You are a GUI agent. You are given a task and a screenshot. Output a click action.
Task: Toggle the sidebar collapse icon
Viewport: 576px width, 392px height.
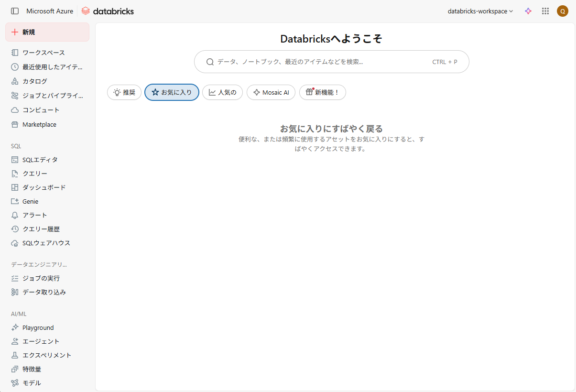pos(15,11)
